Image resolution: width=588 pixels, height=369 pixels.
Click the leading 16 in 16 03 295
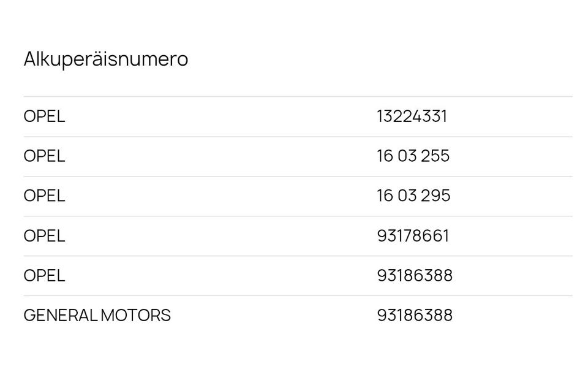pos(385,196)
